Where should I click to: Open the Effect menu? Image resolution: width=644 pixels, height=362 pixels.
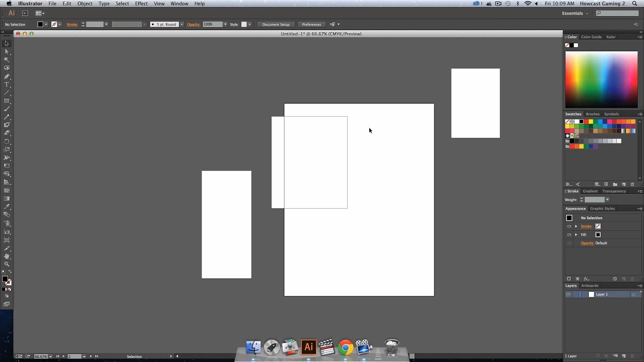[x=141, y=4]
